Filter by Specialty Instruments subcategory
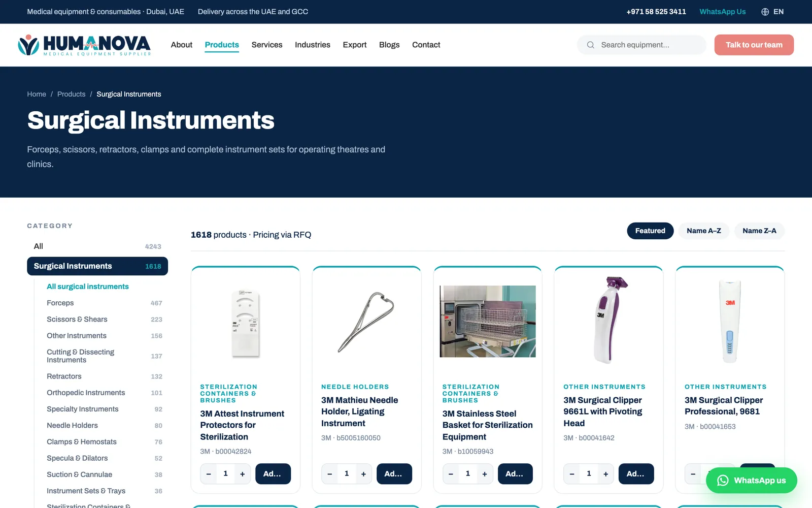 [105, 409]
